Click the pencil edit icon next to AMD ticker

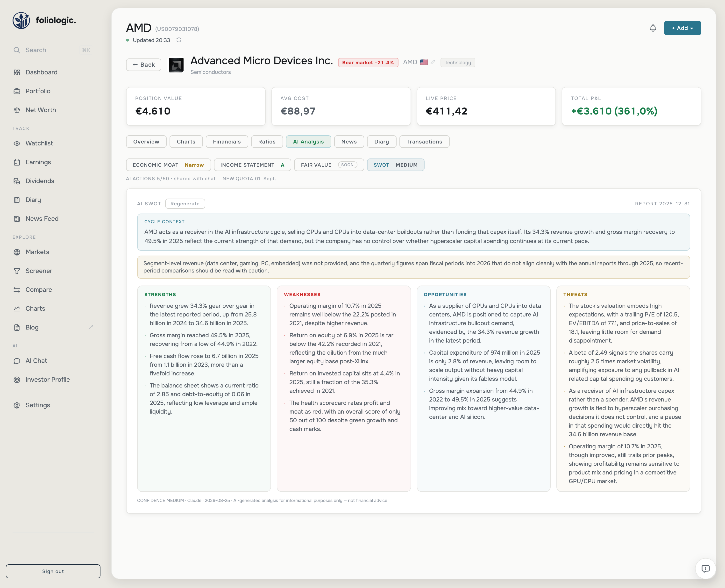coord(433,62)
